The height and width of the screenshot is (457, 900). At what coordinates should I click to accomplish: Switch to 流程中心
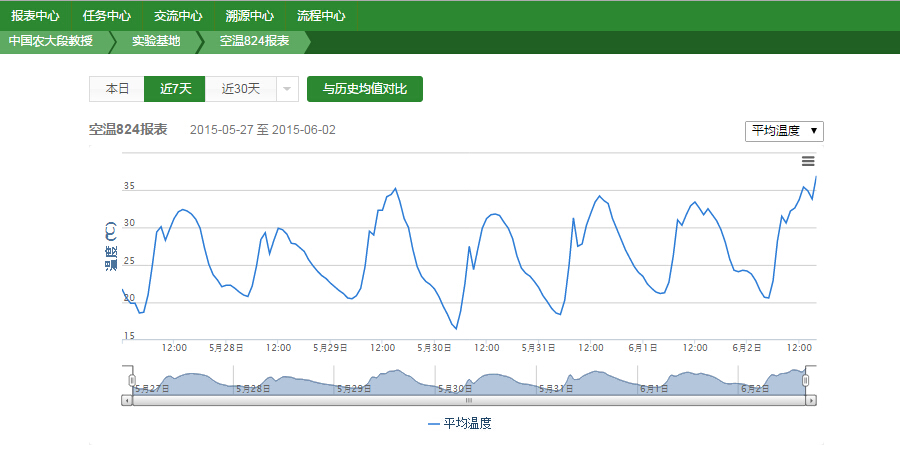coord(321,16)
